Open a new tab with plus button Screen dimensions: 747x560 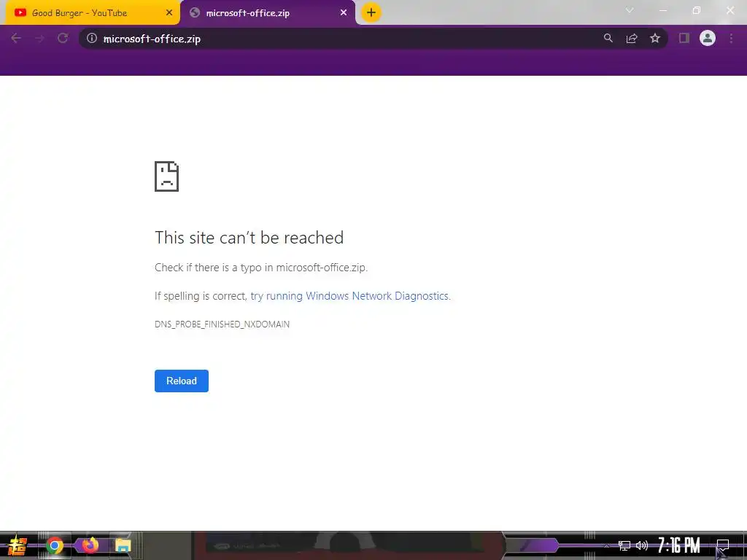click(x=371, y=12)
